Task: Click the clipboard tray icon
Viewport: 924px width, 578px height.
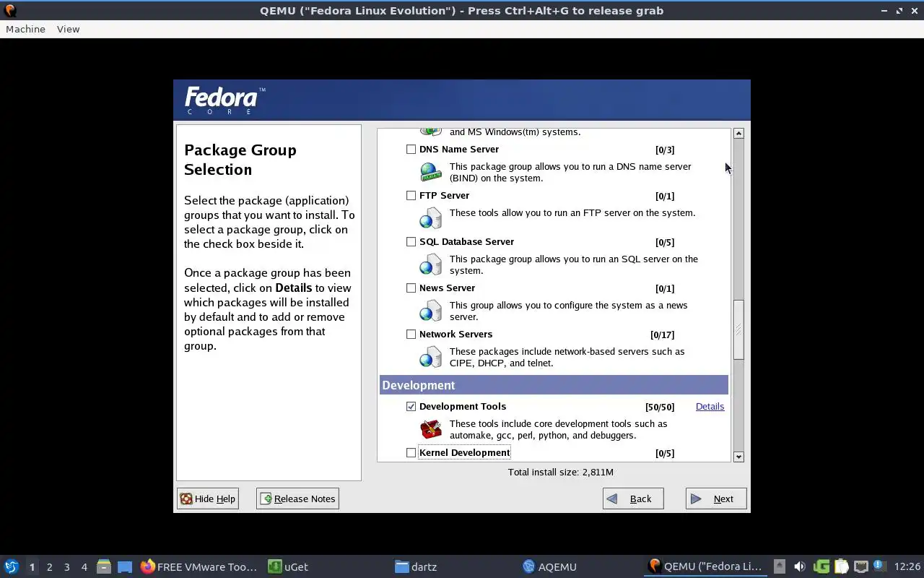Action: [x=841, y=566]
